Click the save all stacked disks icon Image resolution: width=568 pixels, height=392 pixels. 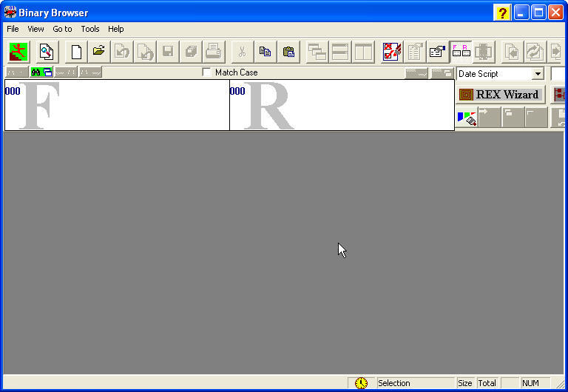pyautogui.click(x=191, y=53)
